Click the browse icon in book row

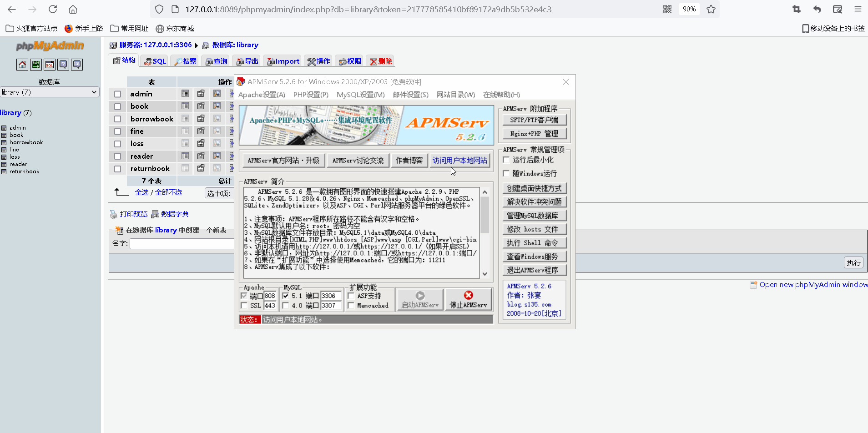coord(185,106)
